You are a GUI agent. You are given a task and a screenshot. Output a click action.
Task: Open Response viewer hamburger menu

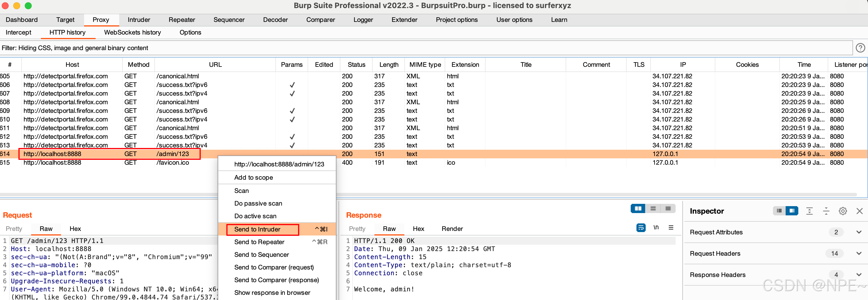tap(671, 228)
